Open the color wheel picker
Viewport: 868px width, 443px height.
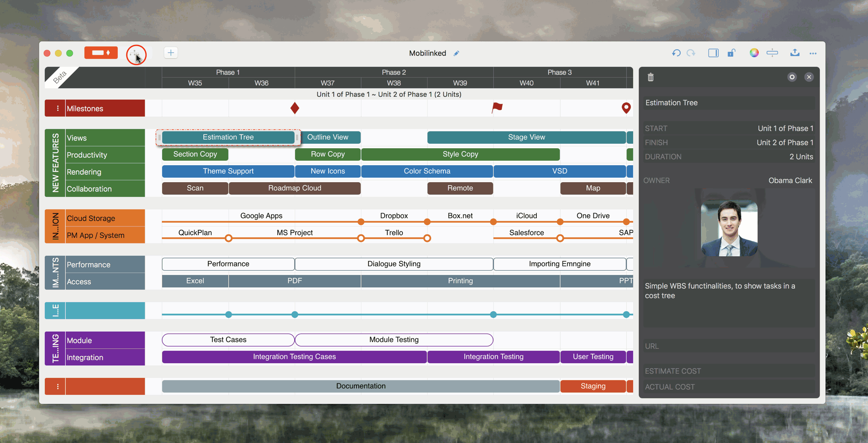754,53
